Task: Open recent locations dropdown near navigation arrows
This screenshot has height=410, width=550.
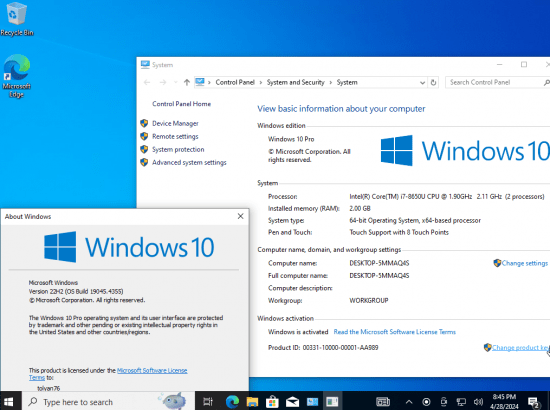Action: [x=175, y=82]
